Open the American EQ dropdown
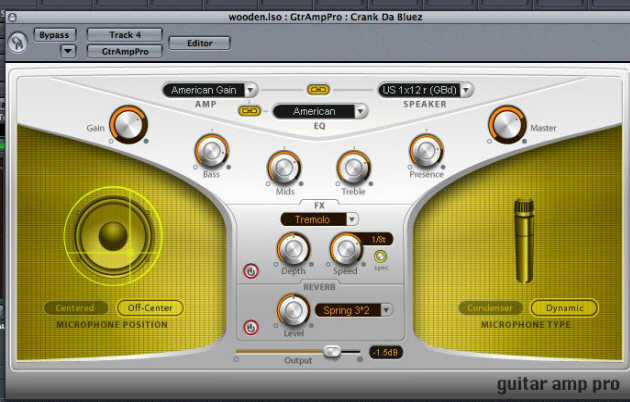 (320, 111)
